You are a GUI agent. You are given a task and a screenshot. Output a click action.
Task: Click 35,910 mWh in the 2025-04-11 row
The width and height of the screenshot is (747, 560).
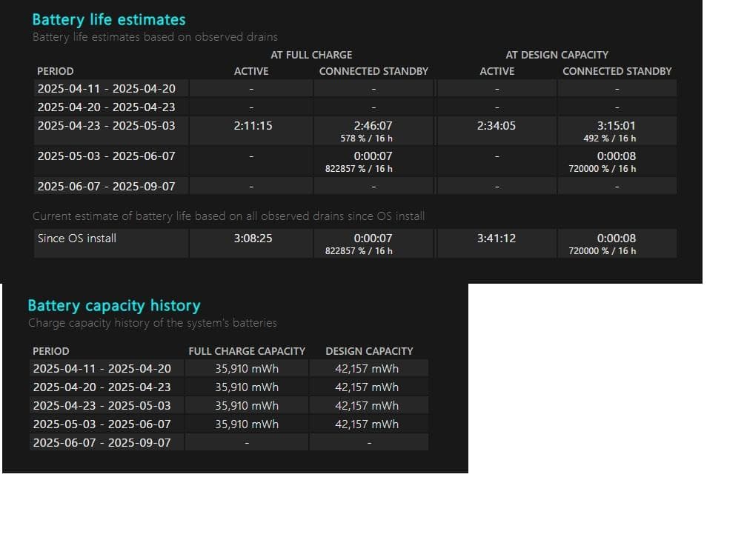(247, 369)
